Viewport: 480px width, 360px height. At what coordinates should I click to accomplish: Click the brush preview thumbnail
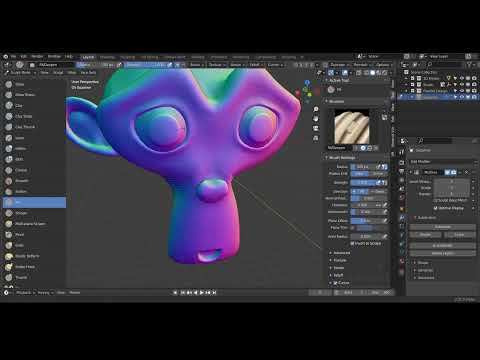(352, 127)
